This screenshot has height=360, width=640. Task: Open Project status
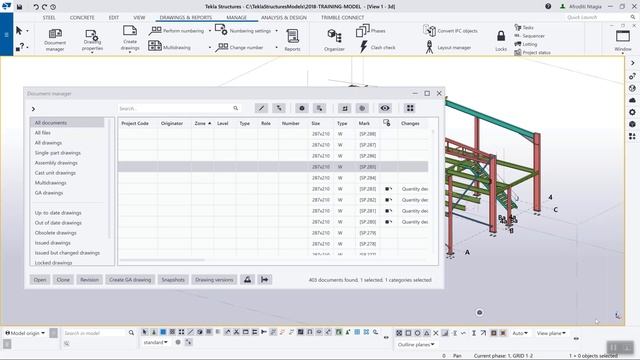coord(533,52)
